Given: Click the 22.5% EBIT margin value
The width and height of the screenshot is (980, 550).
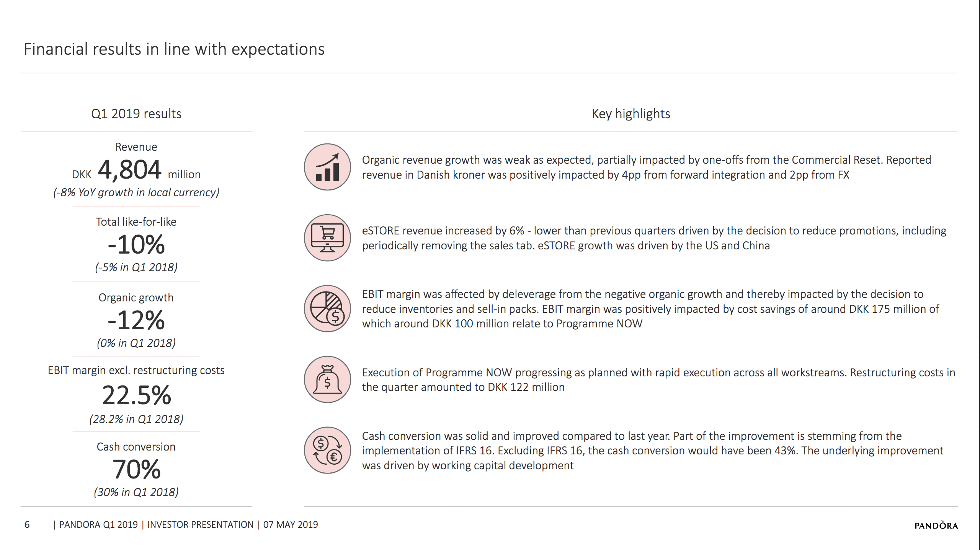Looking at the screenshot, I should tap(136, 395).
